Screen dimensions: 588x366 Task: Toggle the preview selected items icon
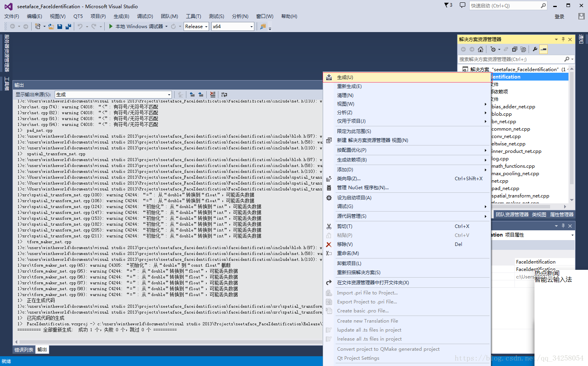[x=543, y=49]
